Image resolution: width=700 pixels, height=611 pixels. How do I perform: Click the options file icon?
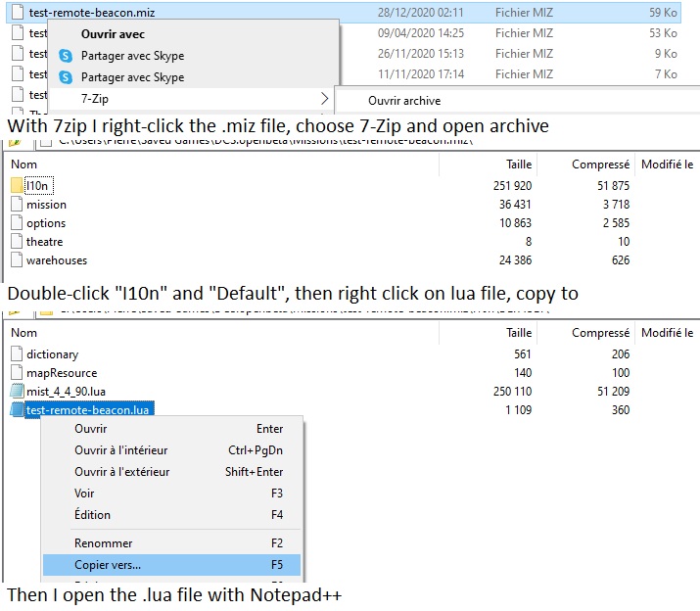point(17,222)
